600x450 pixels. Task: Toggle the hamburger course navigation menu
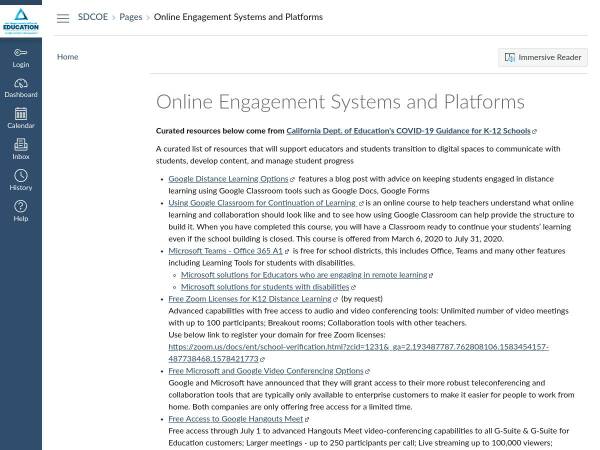(x=63, y=18)
